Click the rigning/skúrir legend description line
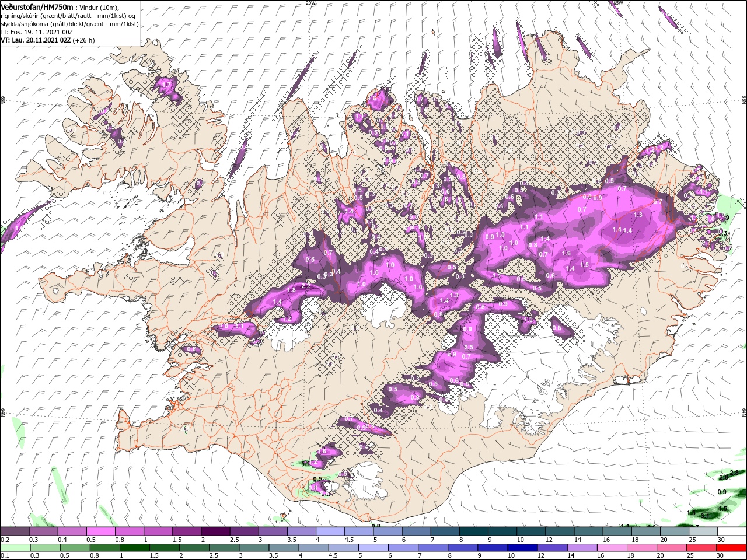Screen dimensions: 747x560 tap(68, 16)
